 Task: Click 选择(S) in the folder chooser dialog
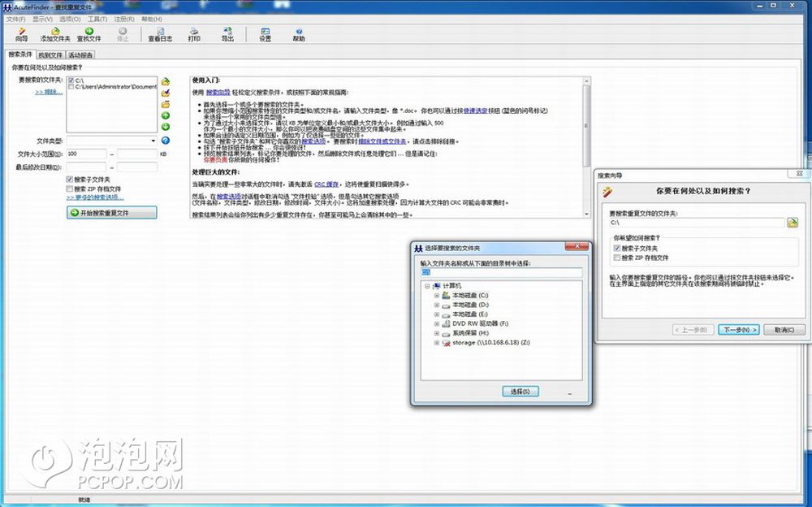(520, 392)
